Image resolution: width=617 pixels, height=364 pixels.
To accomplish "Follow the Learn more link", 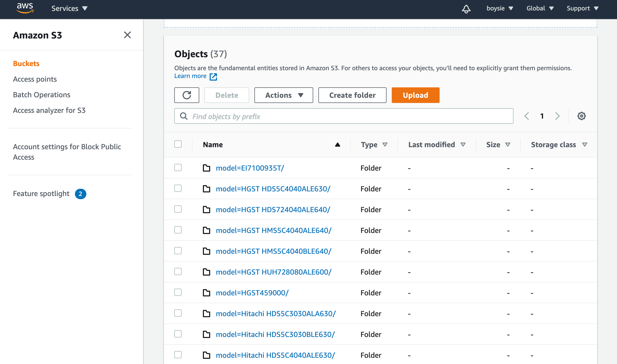I will [190, 76].
